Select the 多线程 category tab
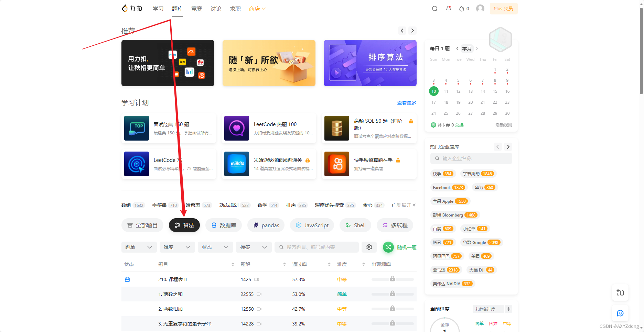Viewport: 644px width, 332px height. click(x=395, y=225)
